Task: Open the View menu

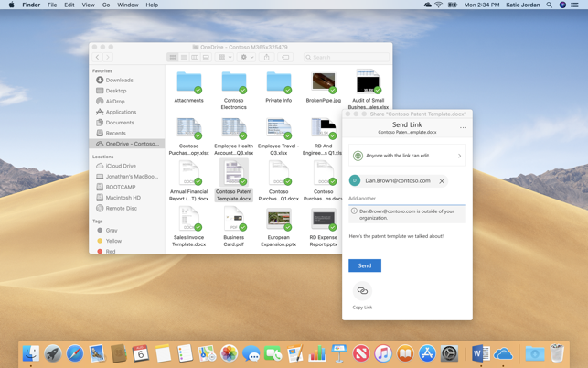Action: click(x=88, y=5)
